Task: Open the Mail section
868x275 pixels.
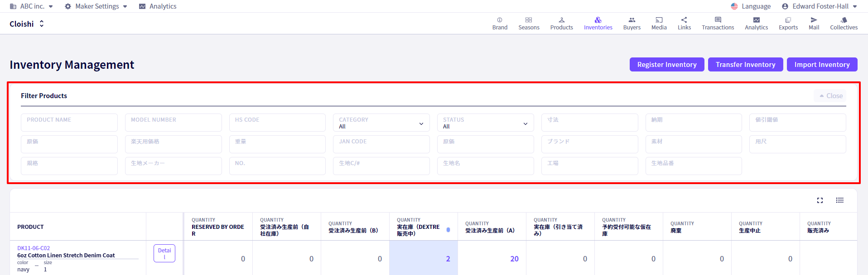Action: (814, 24)
